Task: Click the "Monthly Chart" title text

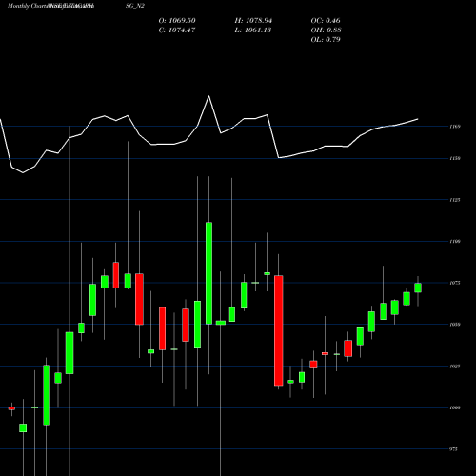Action: pyautogui.click(x=27, y=6)
